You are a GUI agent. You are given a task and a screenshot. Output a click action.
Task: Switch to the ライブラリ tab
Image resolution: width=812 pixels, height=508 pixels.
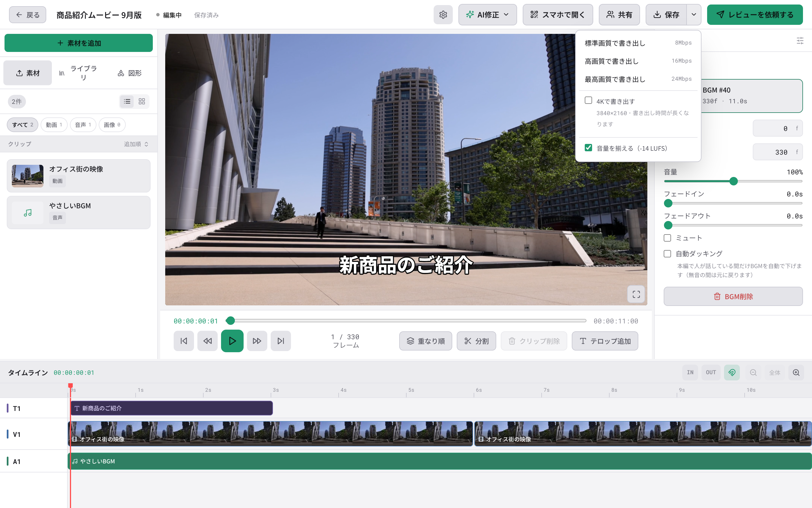click(x=79, y=73)
